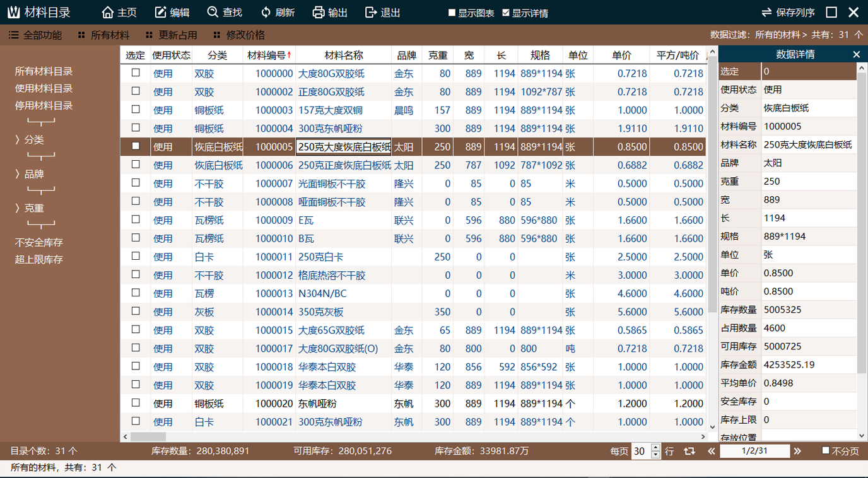
Task: Open the 全部功能 menu
Action: 35,35
